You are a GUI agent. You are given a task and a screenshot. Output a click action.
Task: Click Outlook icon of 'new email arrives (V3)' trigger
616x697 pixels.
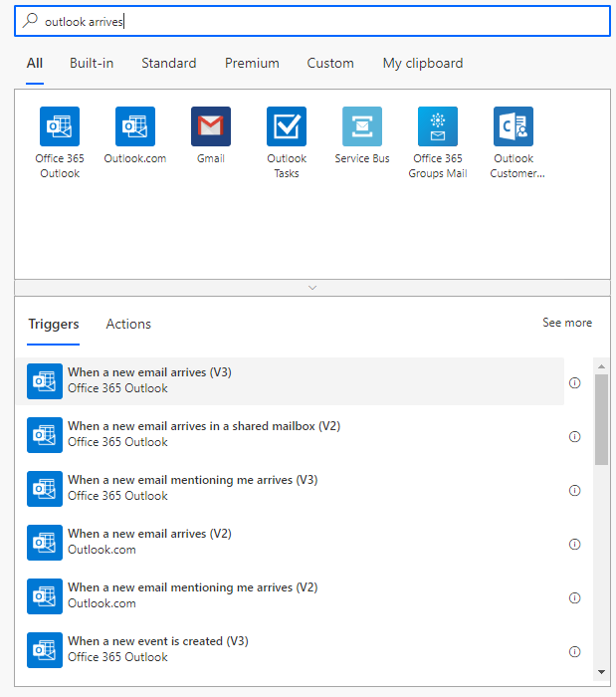(45, 381)
